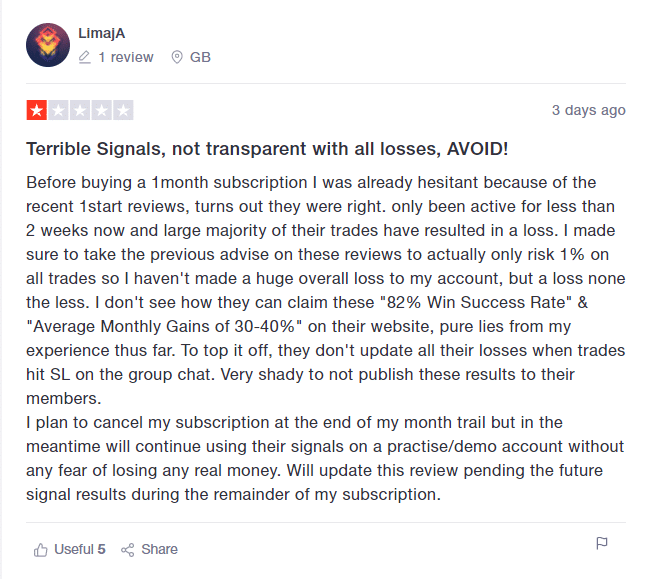Click the thumbs-up Useful icon

[x=40, y=550]
